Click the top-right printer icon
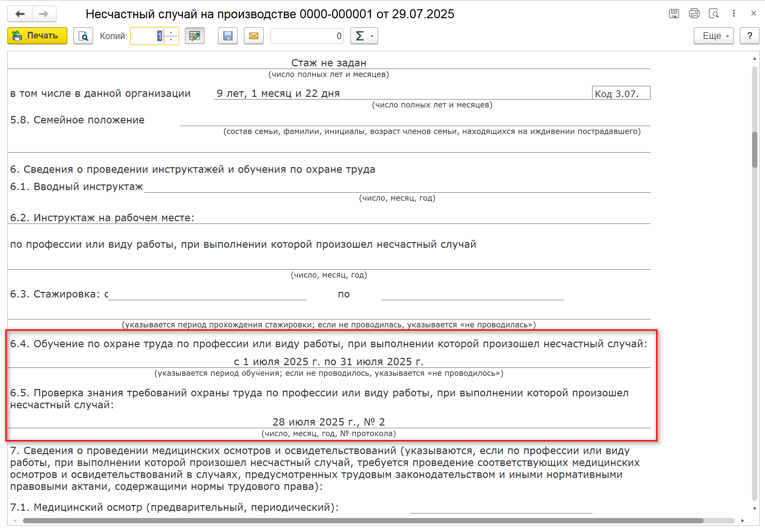 click(x=694, y=14)
